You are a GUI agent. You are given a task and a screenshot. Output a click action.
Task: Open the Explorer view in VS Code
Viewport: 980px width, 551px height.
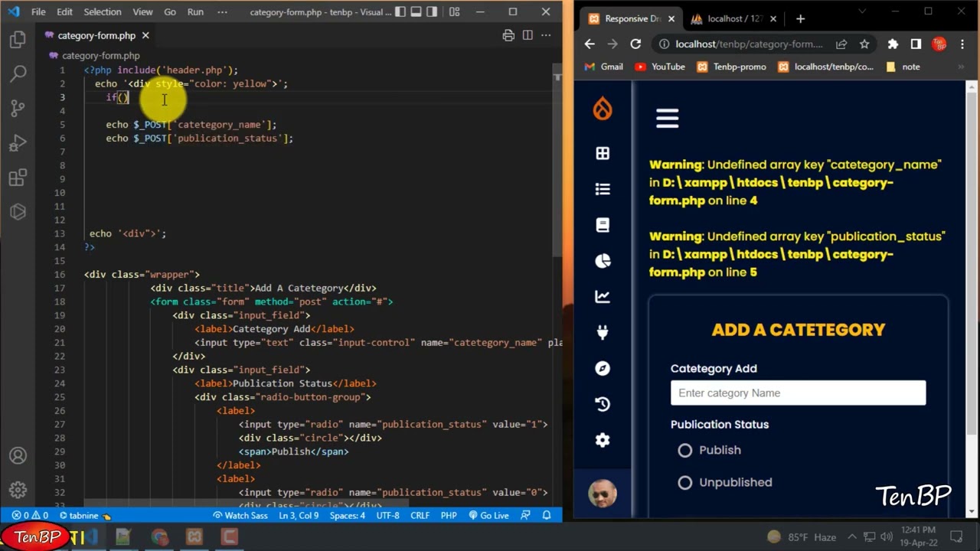[18, 41]
